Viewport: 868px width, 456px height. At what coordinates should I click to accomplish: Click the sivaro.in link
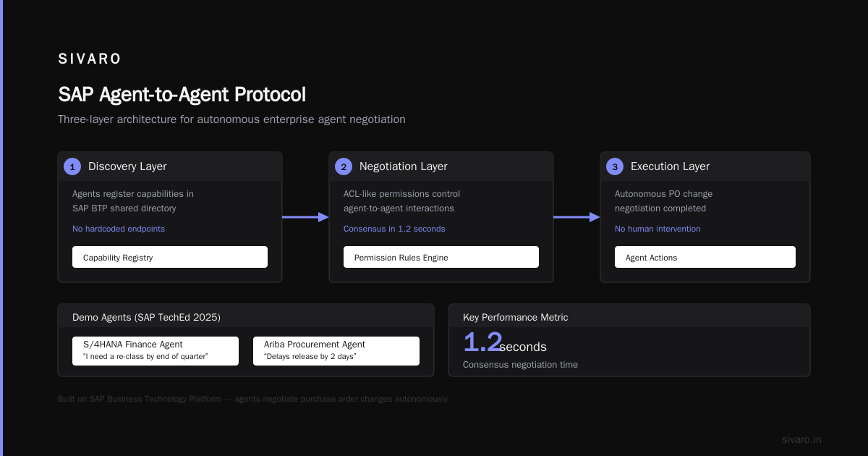click(801, 439)
